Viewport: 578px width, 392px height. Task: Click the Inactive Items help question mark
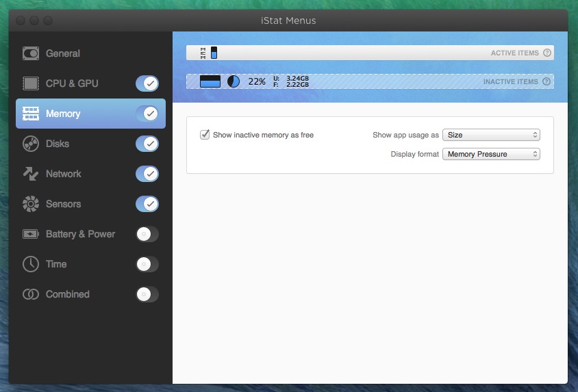coord(546,81)
